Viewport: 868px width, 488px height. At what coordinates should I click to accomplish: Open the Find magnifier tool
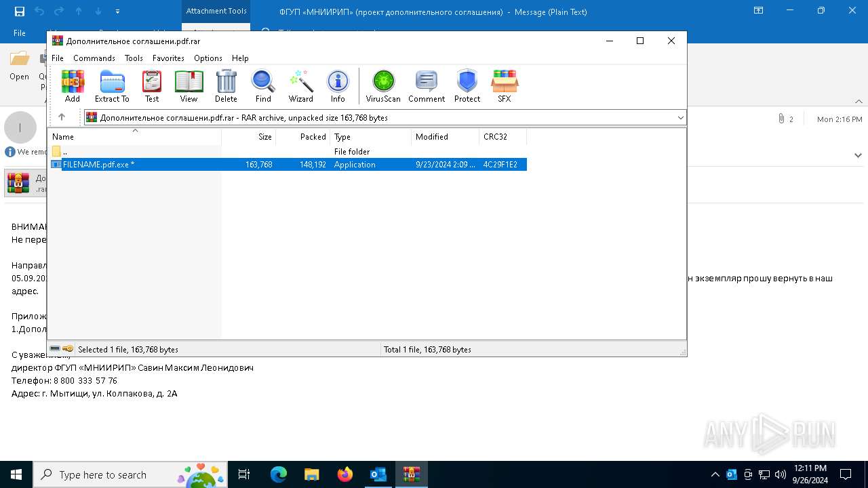[263, 86]
